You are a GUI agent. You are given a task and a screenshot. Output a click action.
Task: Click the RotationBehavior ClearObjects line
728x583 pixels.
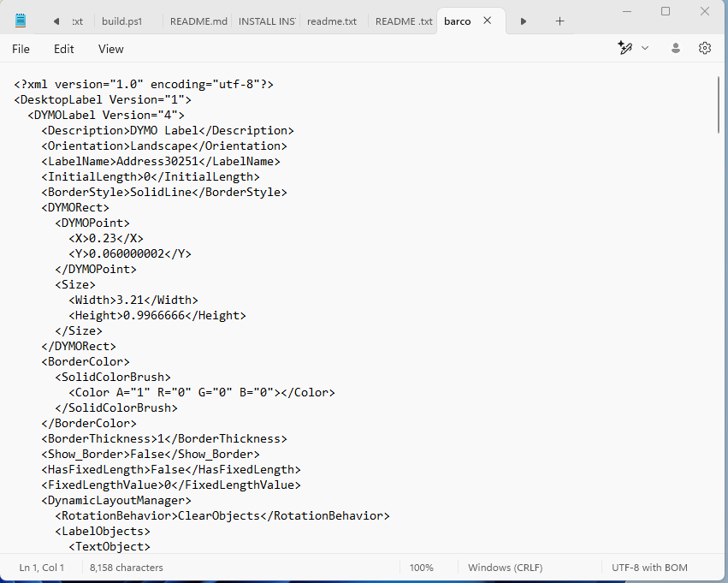[x=222, y=515]
